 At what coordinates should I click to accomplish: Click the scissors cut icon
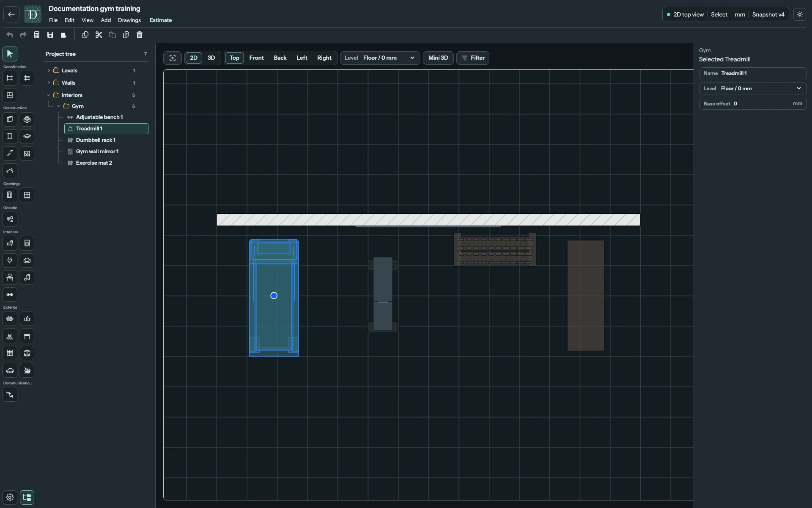coord(99,35)
